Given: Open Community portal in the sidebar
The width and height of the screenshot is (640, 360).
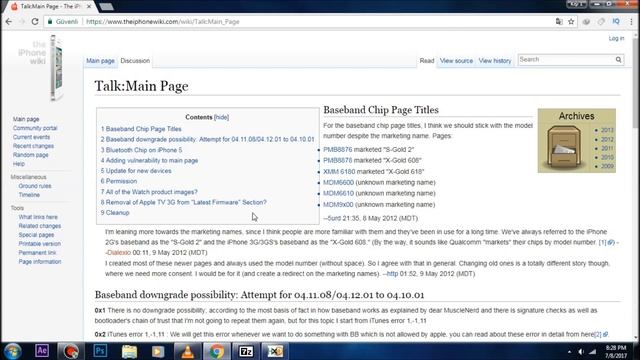Looking at the screenshot, I should (x=35, y=128).
